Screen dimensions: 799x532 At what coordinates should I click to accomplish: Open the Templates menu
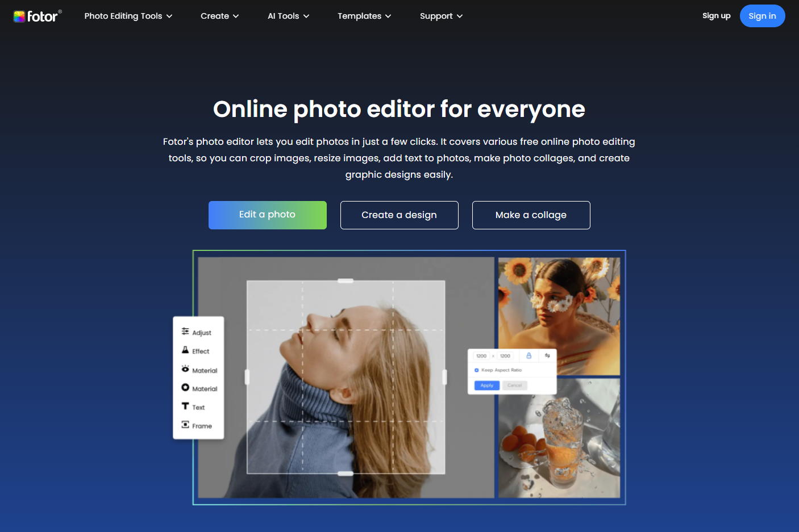364,16
